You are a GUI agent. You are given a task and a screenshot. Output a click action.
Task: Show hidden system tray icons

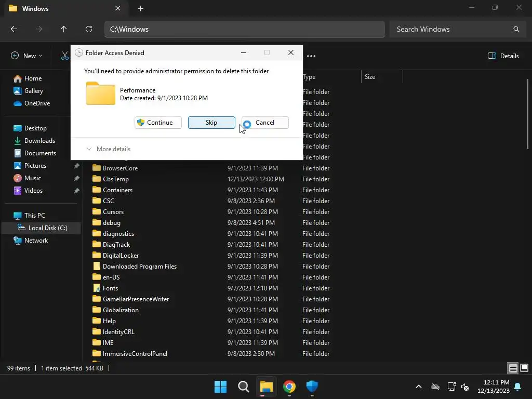[419, 387]
